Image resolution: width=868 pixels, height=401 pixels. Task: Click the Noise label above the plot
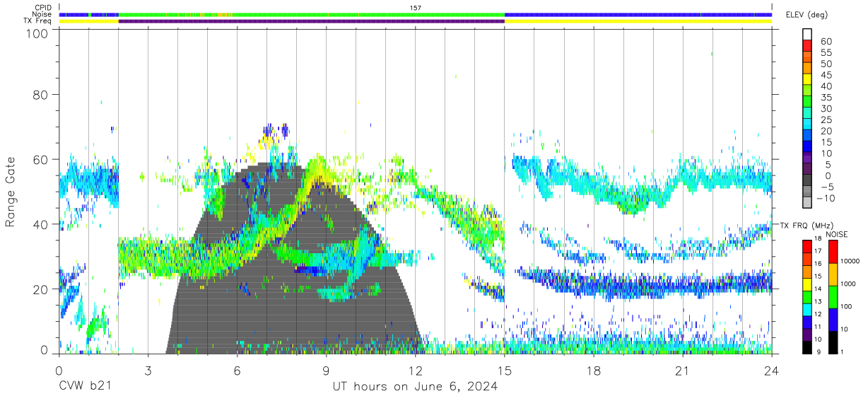(42, 14)
